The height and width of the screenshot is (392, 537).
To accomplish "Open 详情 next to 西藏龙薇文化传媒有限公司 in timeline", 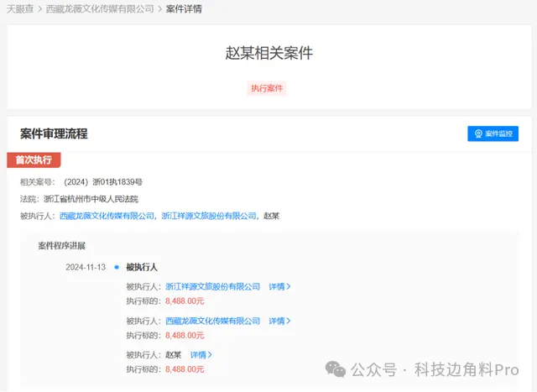I will pos(279,321).
